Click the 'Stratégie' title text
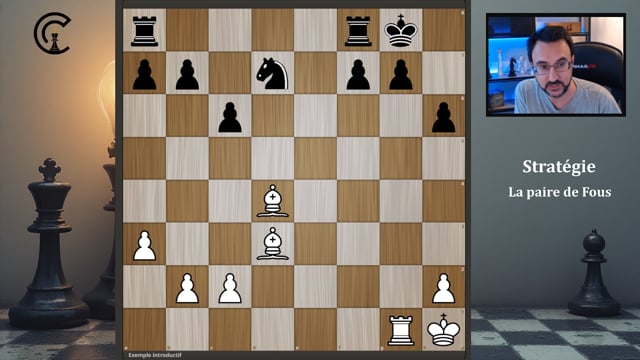This screenshot has height=360, width=640. coord(559,167)
